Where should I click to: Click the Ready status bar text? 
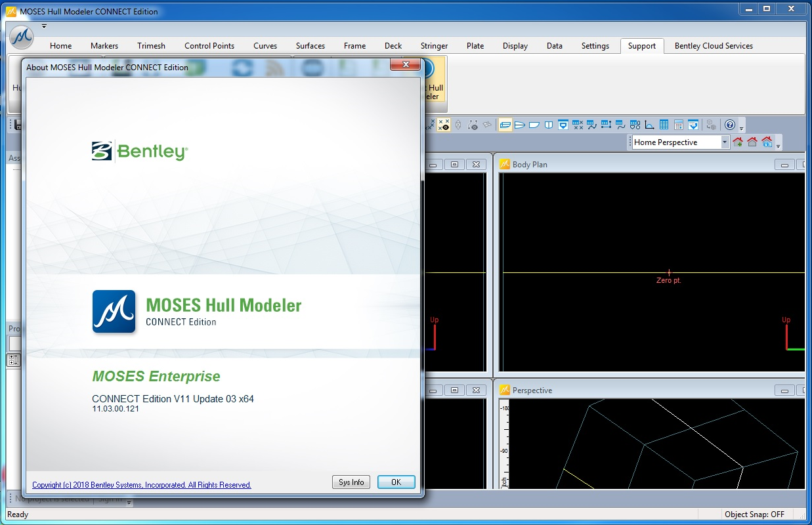[x=18, y=514]
